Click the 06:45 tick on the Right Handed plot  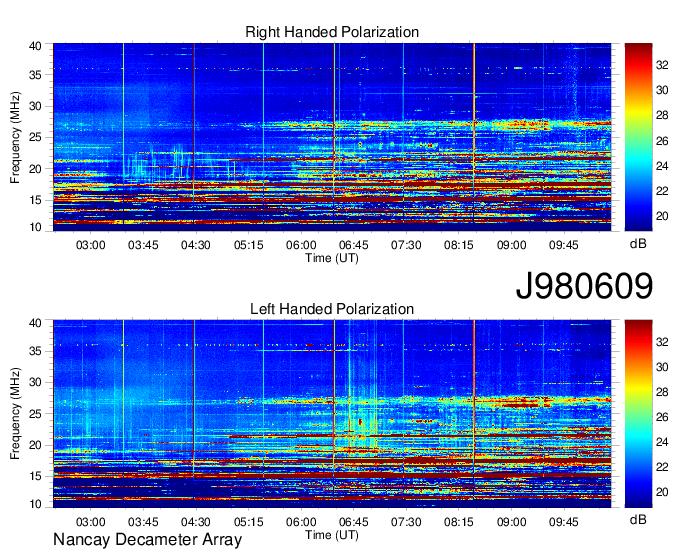[353, 245]
